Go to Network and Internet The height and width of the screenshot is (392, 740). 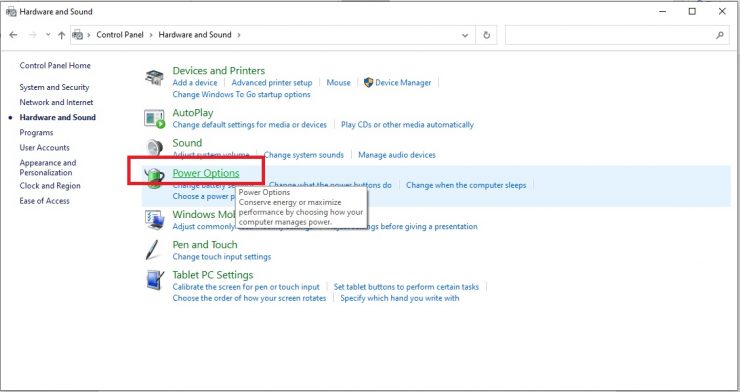[x=56, y=102]
